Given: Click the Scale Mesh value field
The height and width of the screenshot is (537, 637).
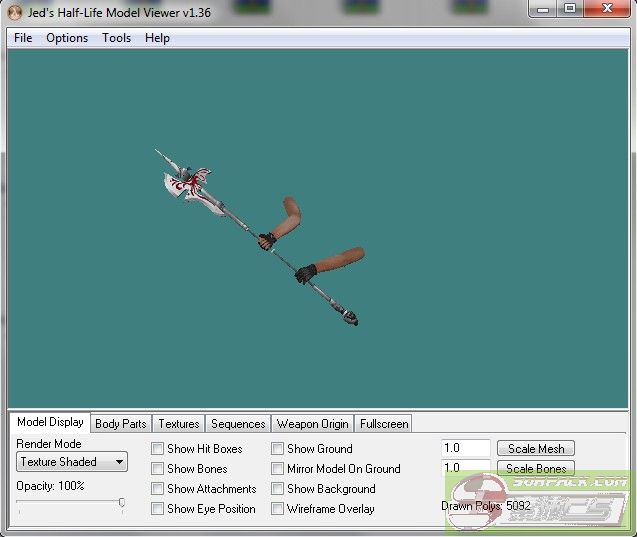Looking at the screenshot, I should [465, 449].
